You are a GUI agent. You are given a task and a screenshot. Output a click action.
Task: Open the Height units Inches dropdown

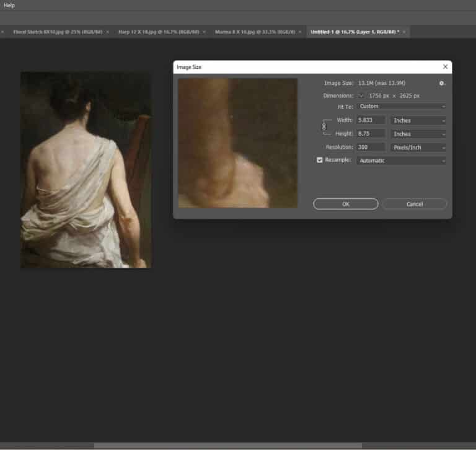418,134
